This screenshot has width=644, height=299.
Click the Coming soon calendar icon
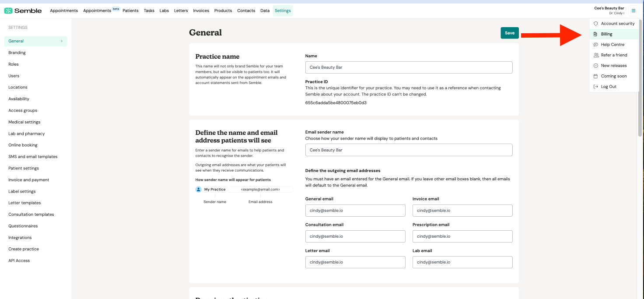coord(595,76)
